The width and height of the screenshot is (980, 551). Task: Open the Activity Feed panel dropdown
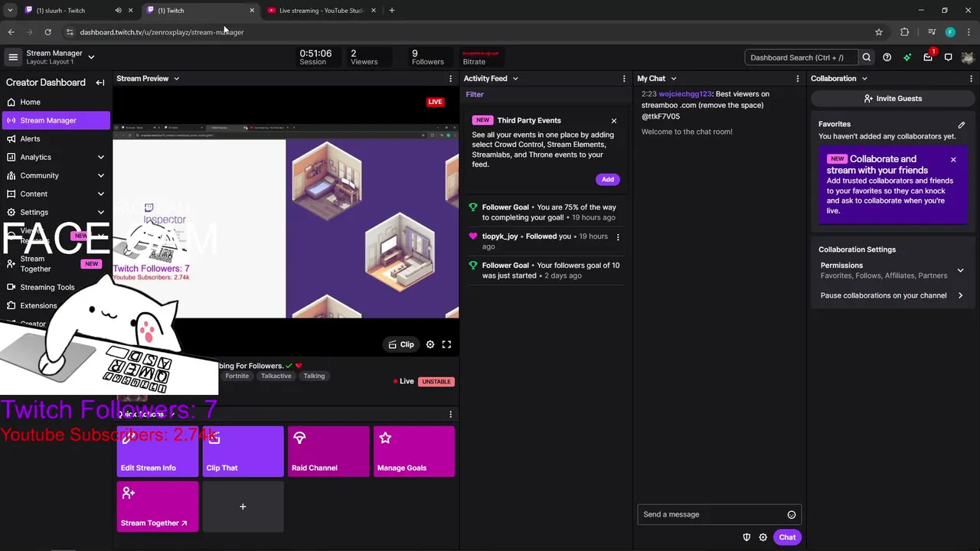click(x=515, y=79)
